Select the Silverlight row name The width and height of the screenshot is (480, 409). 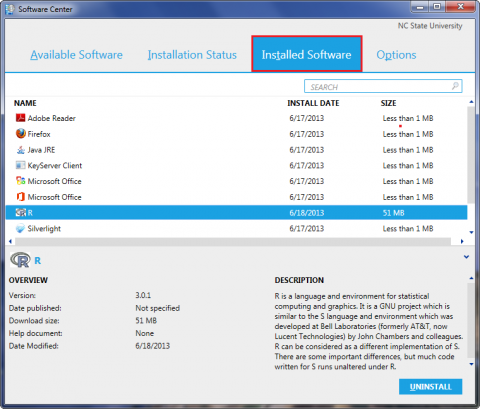44,229
